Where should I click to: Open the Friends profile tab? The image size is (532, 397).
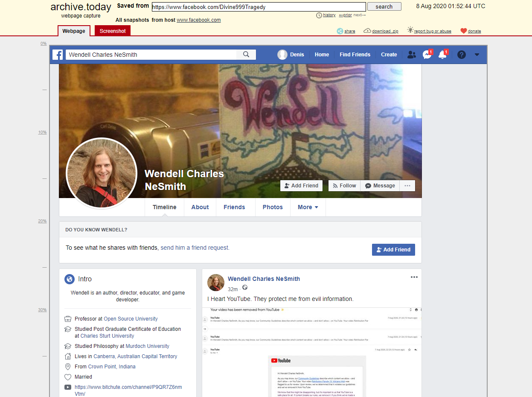click(234, 207)
